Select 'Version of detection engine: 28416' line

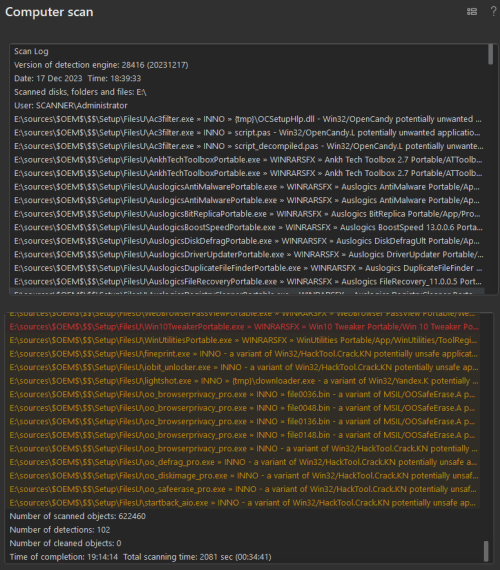click(101, 65)
